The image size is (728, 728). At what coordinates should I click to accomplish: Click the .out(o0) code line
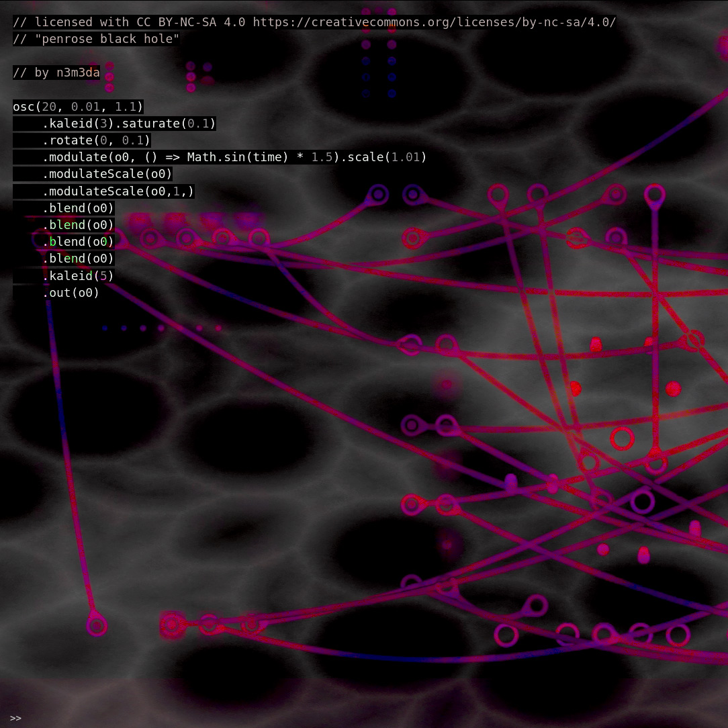71,293
